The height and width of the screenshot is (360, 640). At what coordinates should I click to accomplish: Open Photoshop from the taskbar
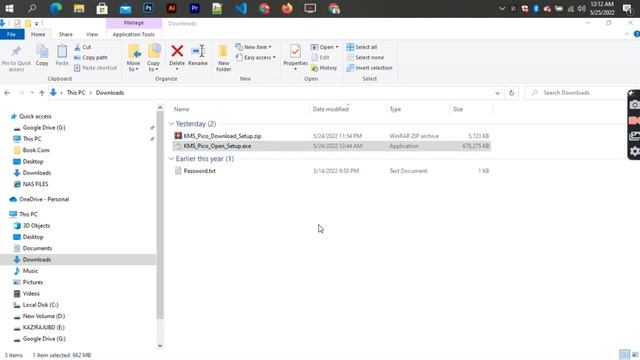coord(149,9)
